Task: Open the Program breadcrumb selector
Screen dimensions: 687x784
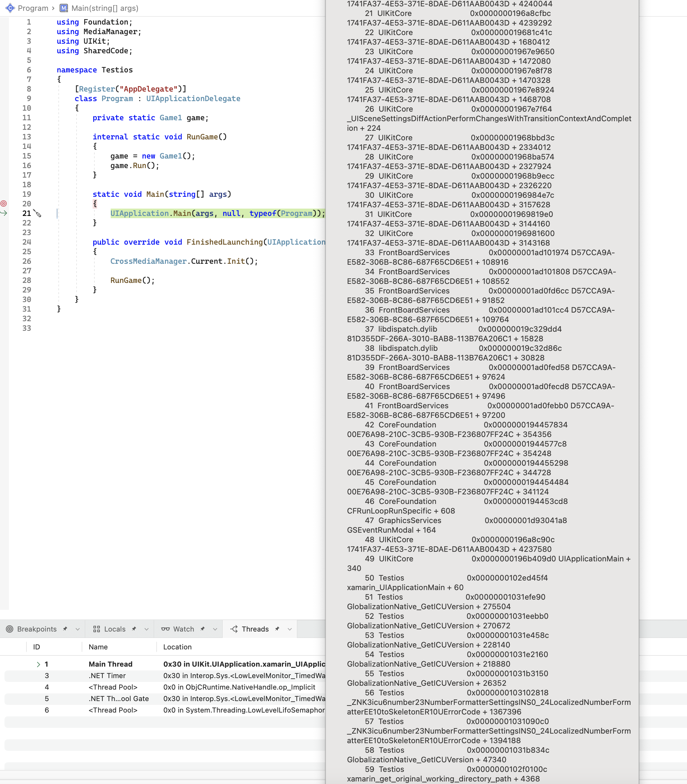Action: (33, 8)
